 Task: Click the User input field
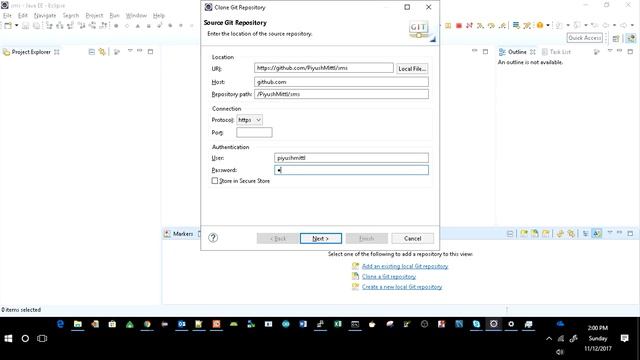click(x=351, y=158)
